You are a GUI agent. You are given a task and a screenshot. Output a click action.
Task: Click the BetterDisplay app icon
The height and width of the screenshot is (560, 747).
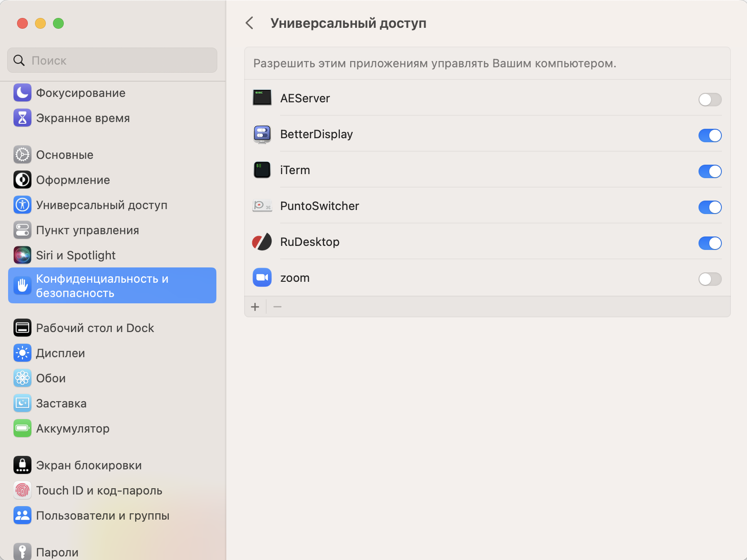tap(262, 134)
